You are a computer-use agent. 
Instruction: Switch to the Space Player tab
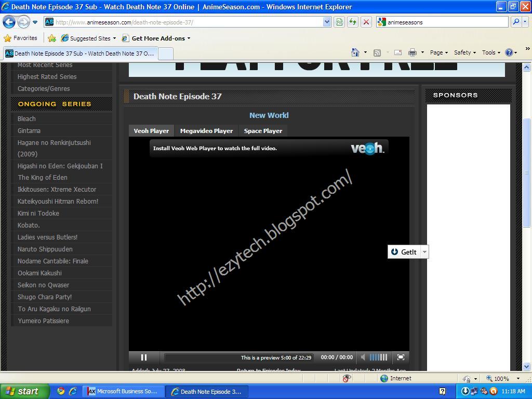point(263,131)
